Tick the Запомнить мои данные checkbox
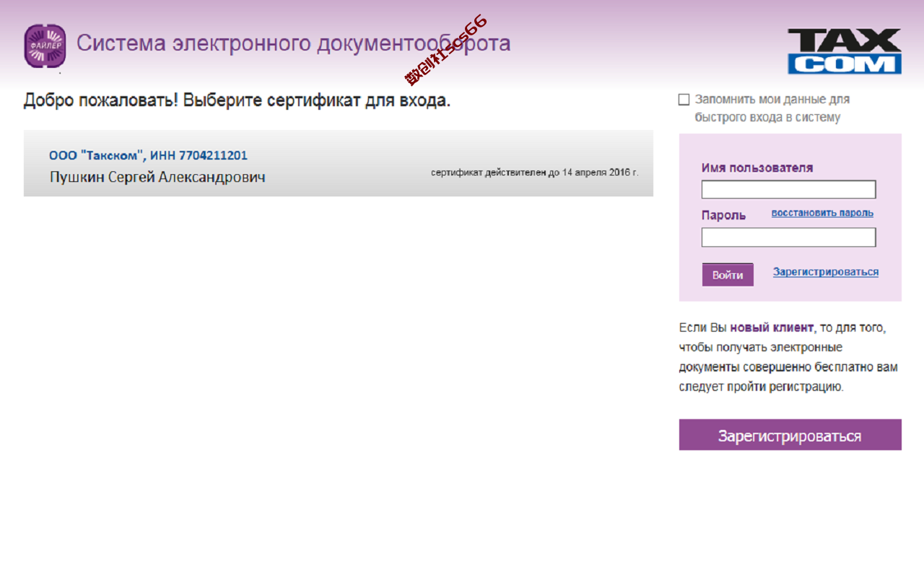924x578 pixels. click(x=684, y=100)
